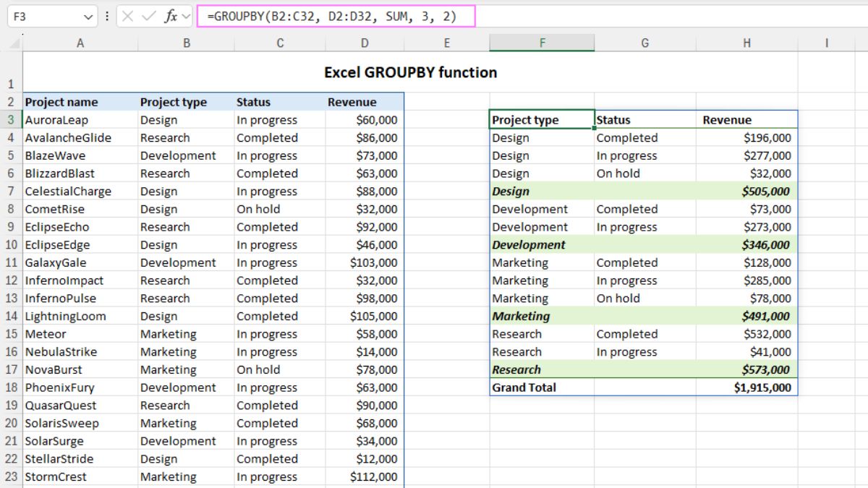
Task: Select column I header
Action: (x=826, y=43)
